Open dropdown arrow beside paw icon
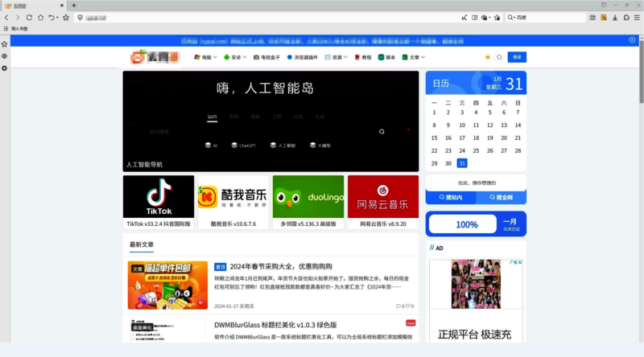The image size is (644, 357). pos(489,18)
